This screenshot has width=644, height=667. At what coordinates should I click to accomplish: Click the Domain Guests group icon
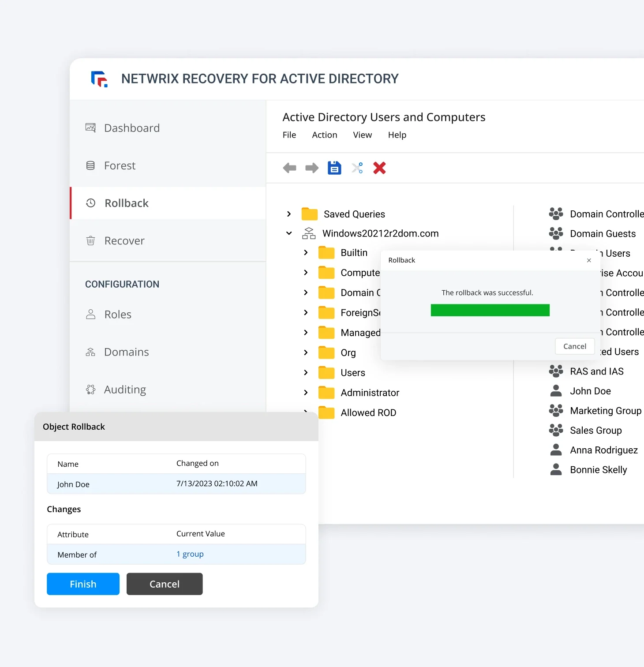pos(556,233)
